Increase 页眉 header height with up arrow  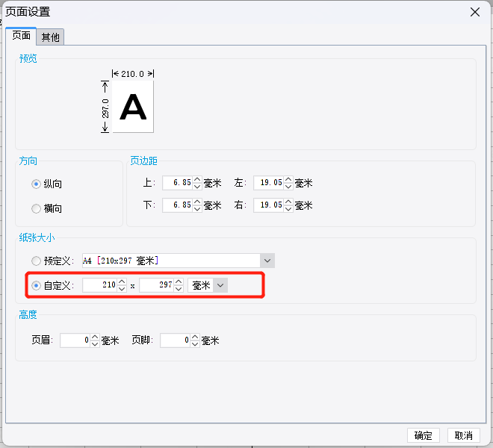[95, 337]
